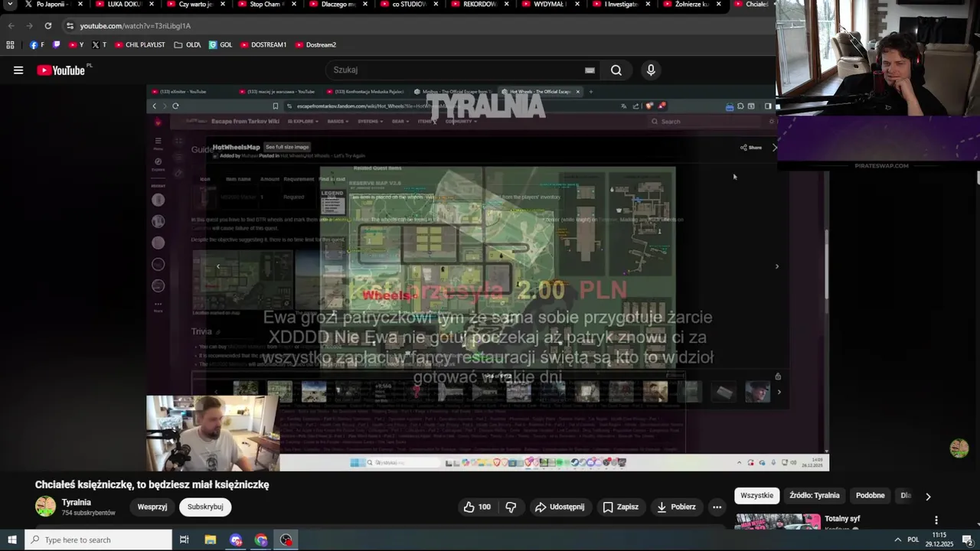Start voice search with microphone icon
This screenshot has width=980, height=551.
(x=651, y=70)
